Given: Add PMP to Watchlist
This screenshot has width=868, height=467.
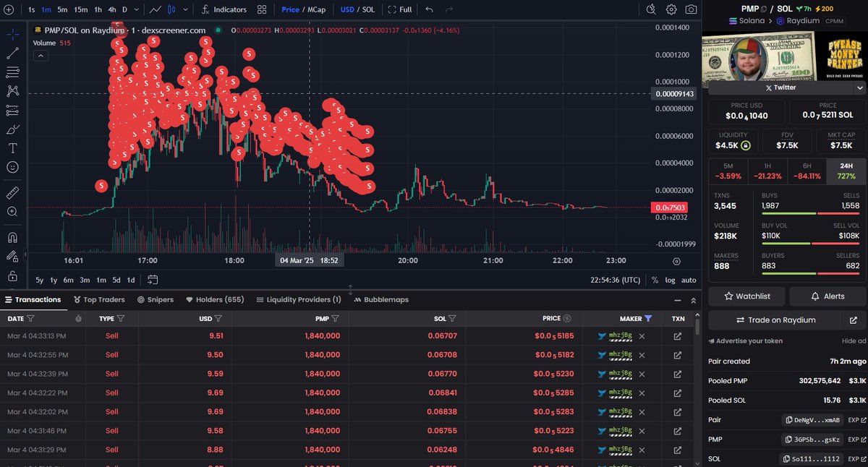Looking at the screenshot, I should tap(746, 296).
